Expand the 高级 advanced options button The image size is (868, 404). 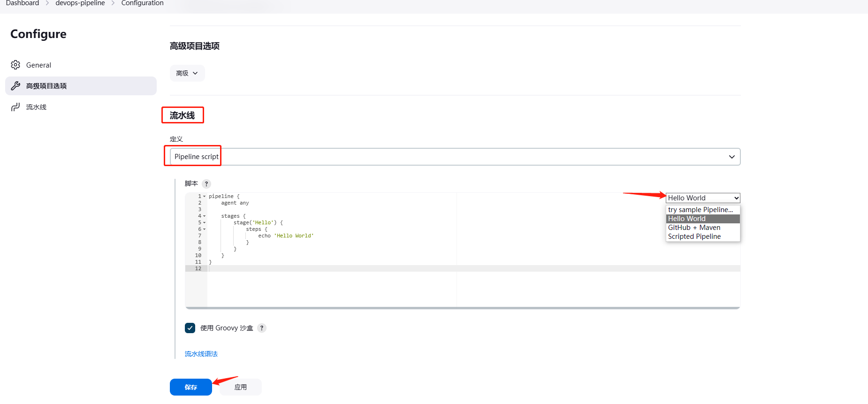(187, 73)
